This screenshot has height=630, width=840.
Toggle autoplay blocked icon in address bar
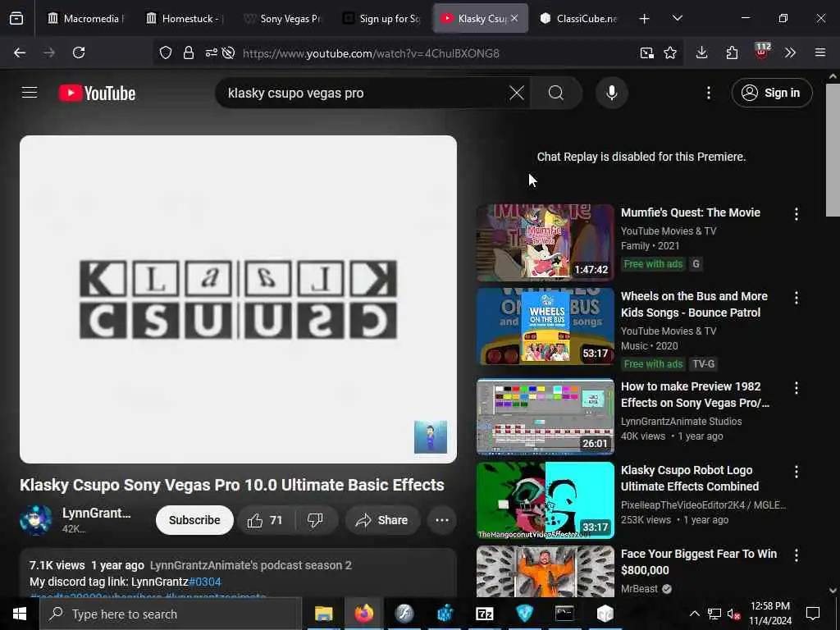point(228,52)
